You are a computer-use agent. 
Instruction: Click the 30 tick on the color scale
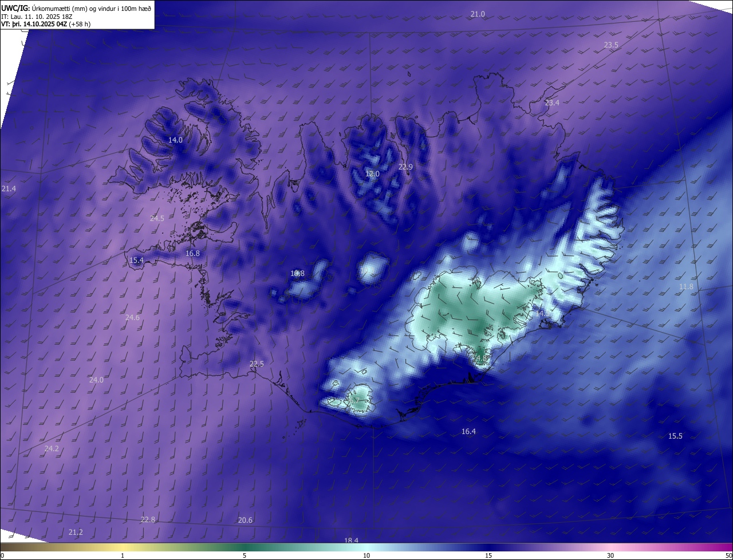click(x=610, y=555)
